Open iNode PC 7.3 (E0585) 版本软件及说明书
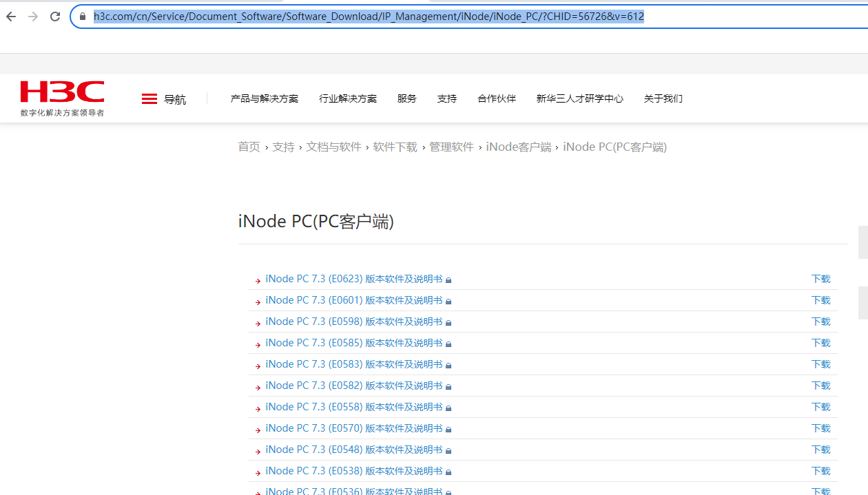 click(354, 343)
